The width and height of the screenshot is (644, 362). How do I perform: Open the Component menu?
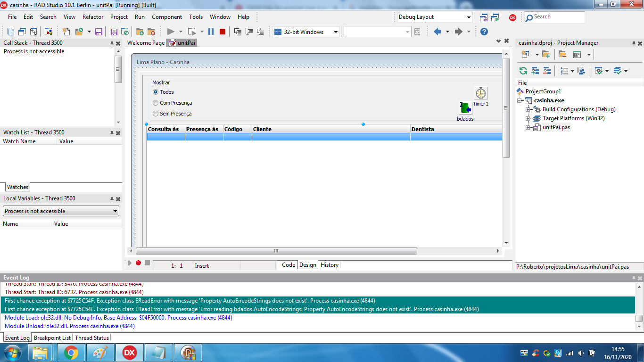[167, 17]
